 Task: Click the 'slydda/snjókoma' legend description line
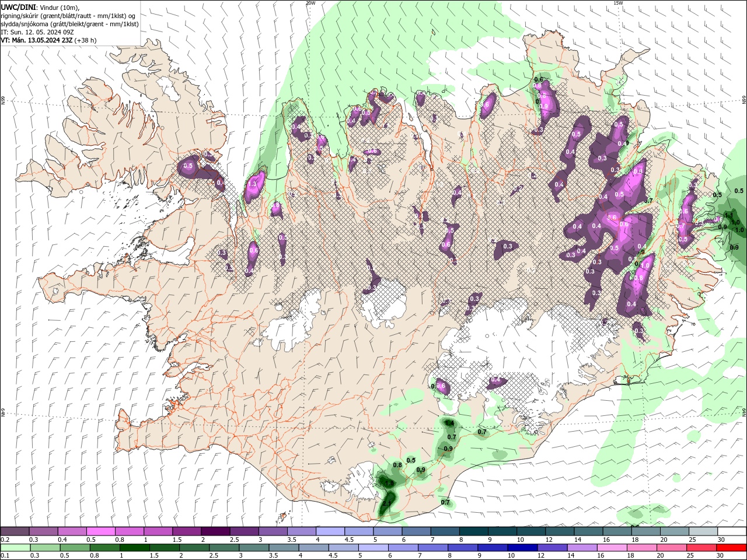[x=69, y=24]
